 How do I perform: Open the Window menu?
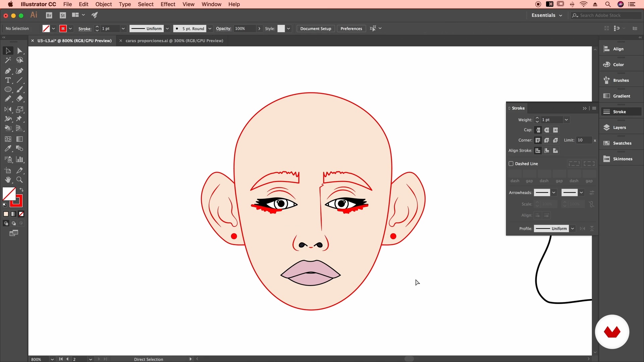tap(211, 4)
